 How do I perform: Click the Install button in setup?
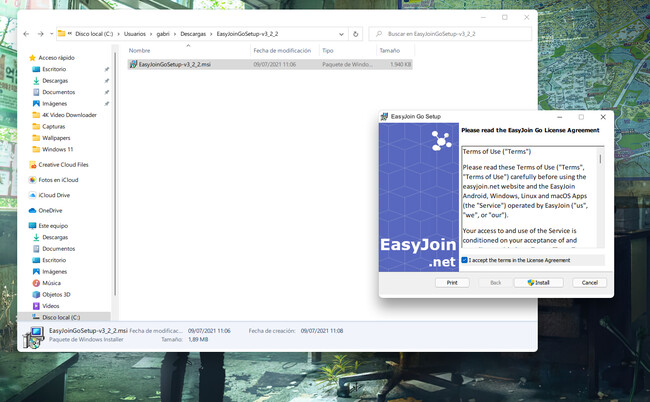(538, 283)
